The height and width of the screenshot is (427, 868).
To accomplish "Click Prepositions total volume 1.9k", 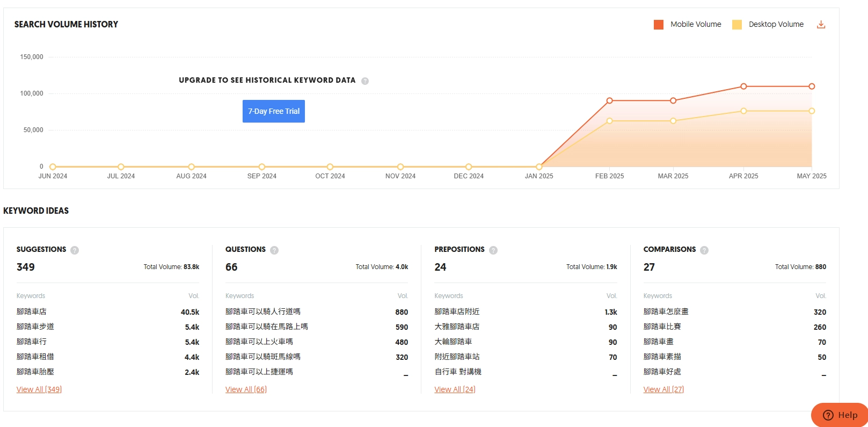I will pyautogui.click(x=592, y=267).
